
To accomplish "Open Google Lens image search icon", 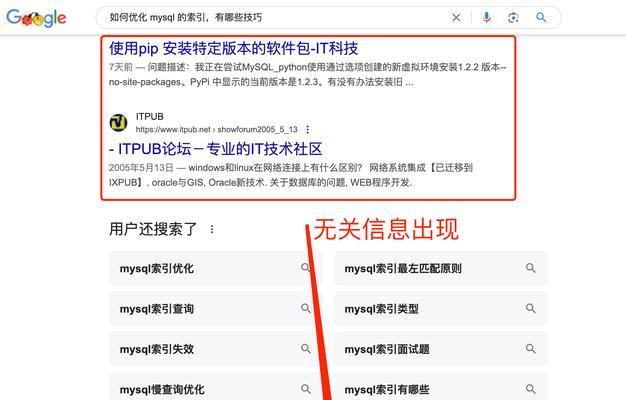I will pyautogui.click(x=513, y=18).
